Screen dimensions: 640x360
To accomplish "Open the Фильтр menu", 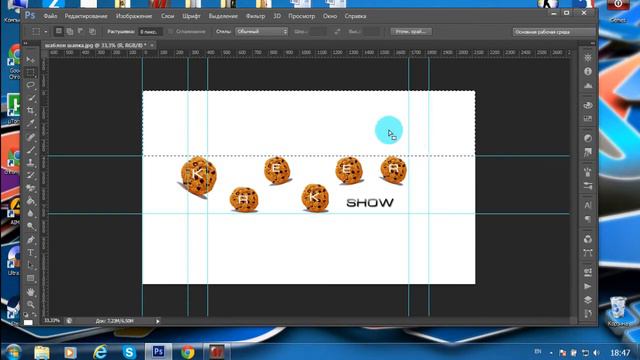I will point(256,16).
